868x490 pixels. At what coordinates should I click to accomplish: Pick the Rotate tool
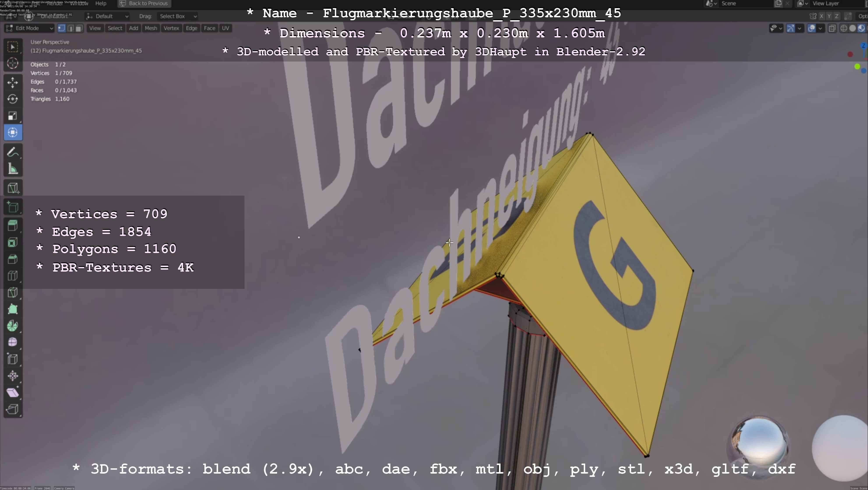click(13, 99)
